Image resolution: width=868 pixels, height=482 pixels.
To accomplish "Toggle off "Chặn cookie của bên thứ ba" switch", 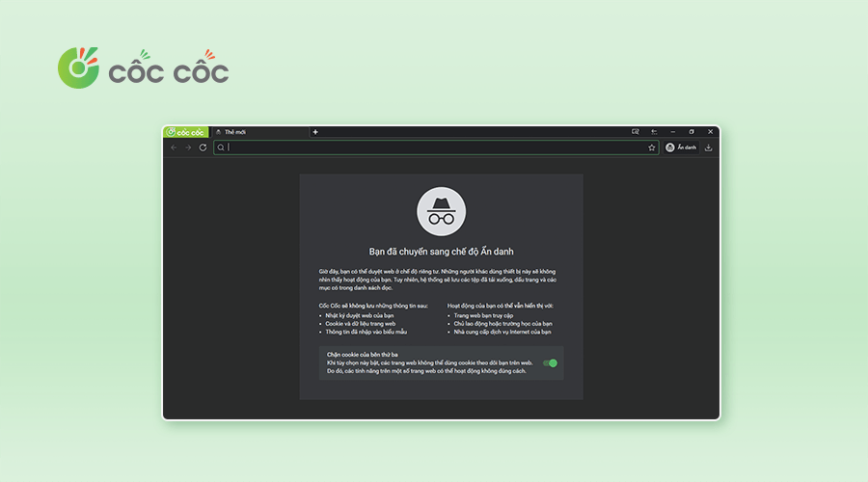I will 551,363.
